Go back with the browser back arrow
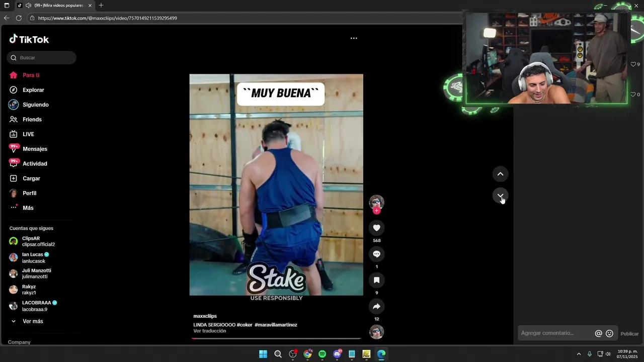 7,18
